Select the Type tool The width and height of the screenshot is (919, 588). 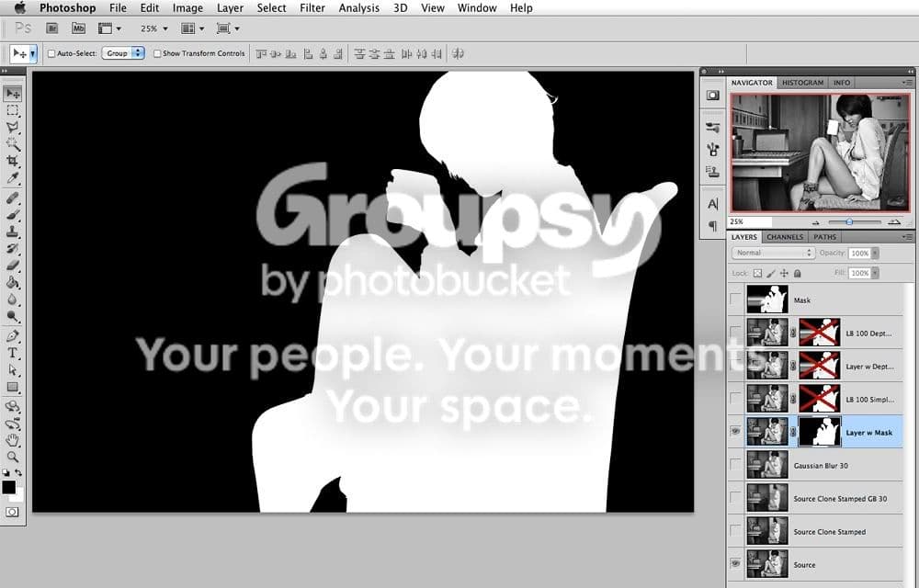pyautogui.click(x=13, y=353)
